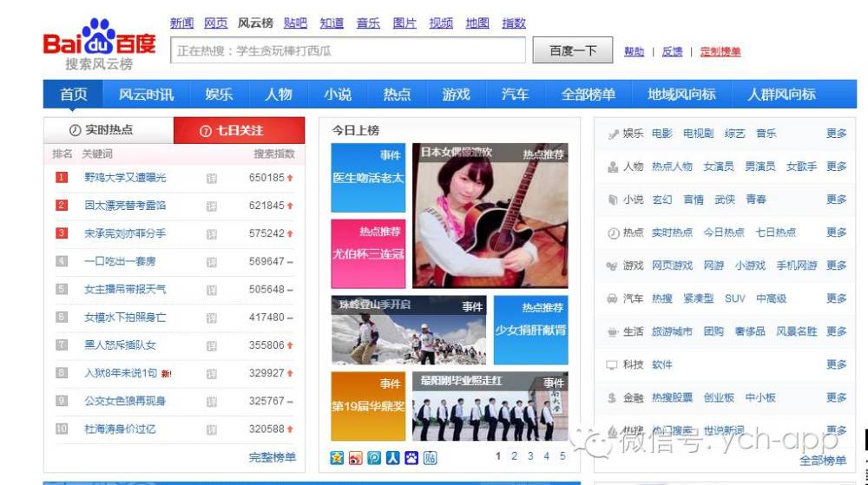This screenshot has height=485, width=868.
Task: Open 完整榜单 full list link
Action: (273, 457)
